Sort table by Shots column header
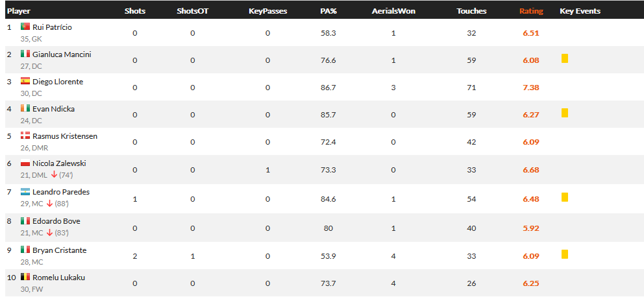 pos(135,11)
